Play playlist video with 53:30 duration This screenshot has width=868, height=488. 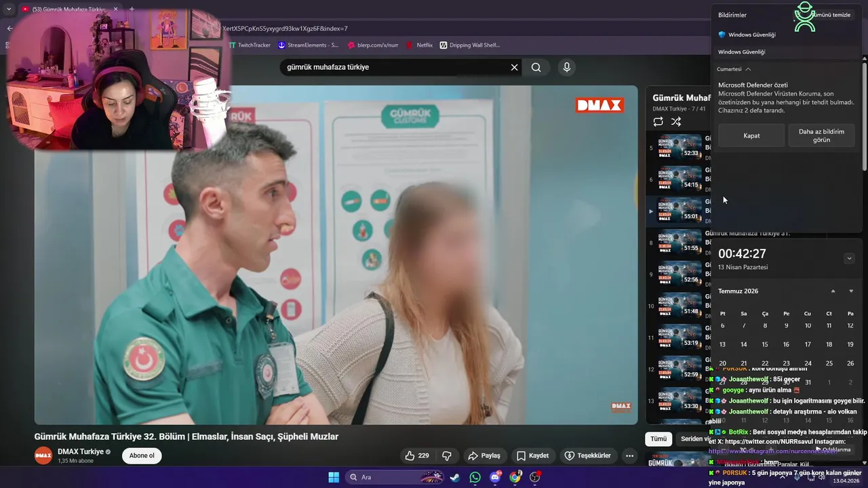click(x=679, y=401)
